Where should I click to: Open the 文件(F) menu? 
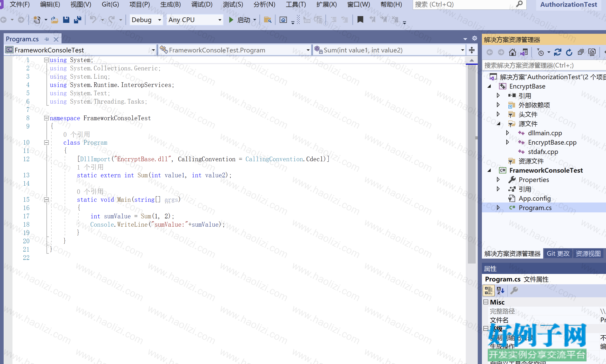tap(19, 4)
